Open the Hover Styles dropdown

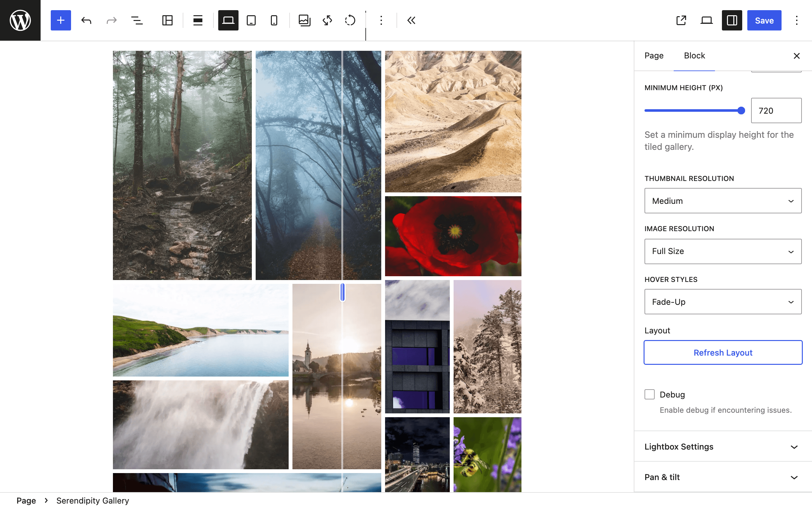pos(723,302)
